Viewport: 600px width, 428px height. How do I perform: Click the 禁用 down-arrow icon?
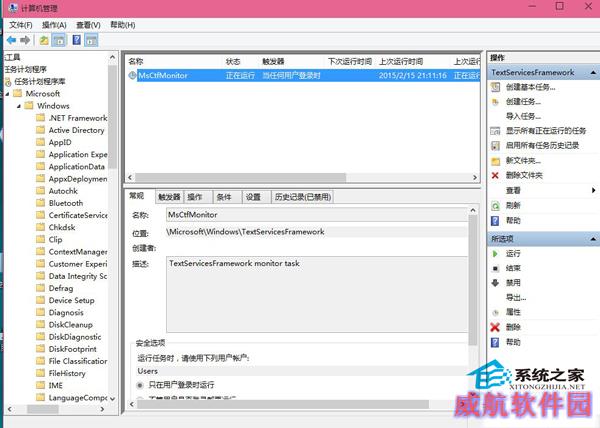coord(495,283)
